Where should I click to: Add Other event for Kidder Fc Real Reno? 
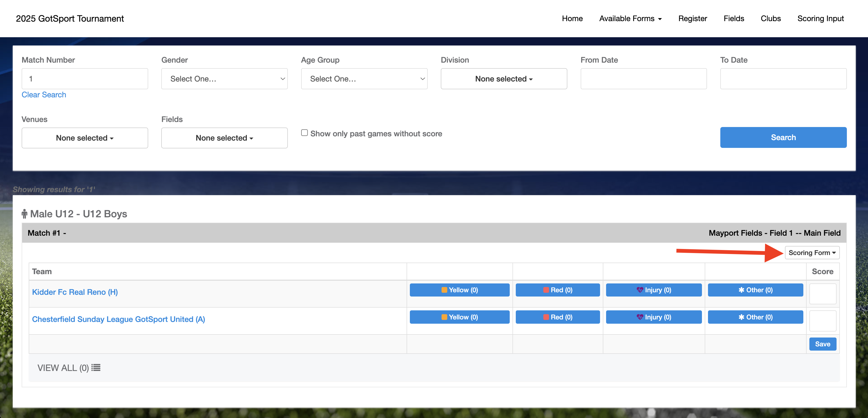point(756,290)
